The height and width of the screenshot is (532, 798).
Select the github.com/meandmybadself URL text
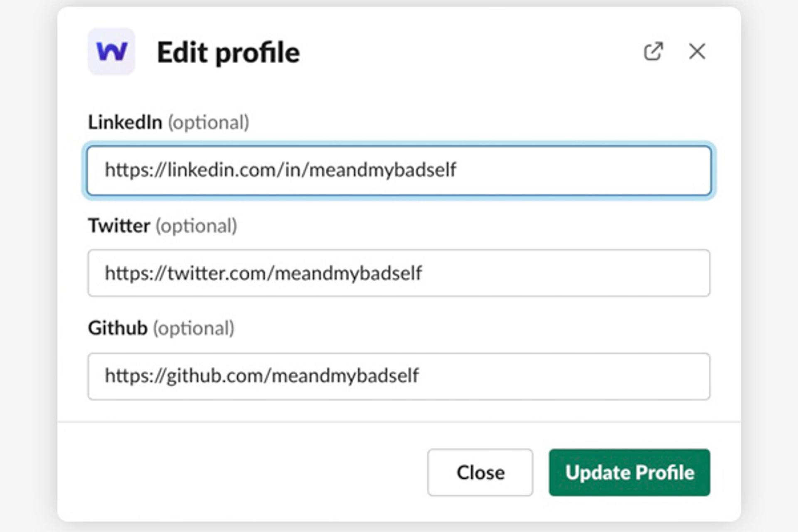(x=263, y=375)
